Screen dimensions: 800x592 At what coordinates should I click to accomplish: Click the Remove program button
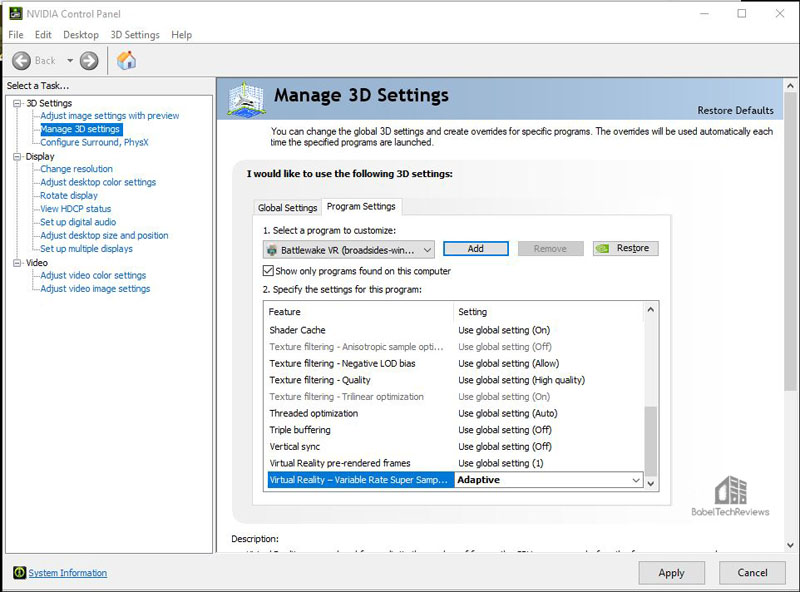coord(550,249)
